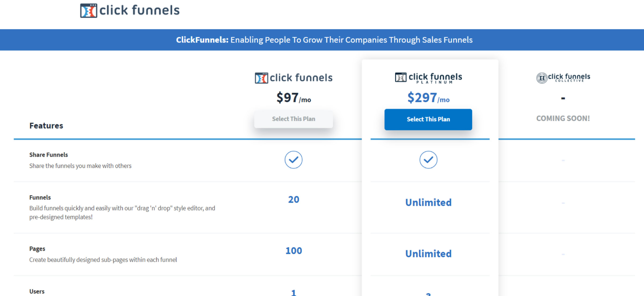
Task: Click Unlimited in Platinum Funnels row
Action: [429, 202]
